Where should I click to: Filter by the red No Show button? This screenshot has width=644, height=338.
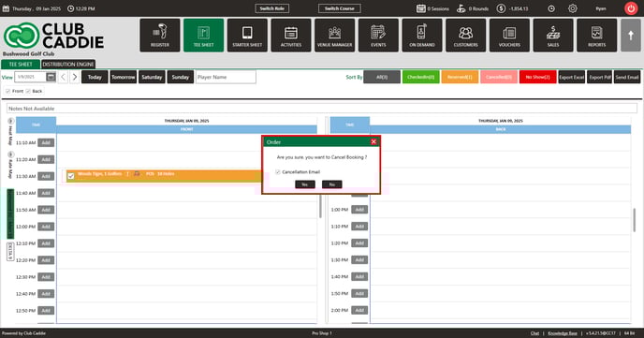coord(537,77)
